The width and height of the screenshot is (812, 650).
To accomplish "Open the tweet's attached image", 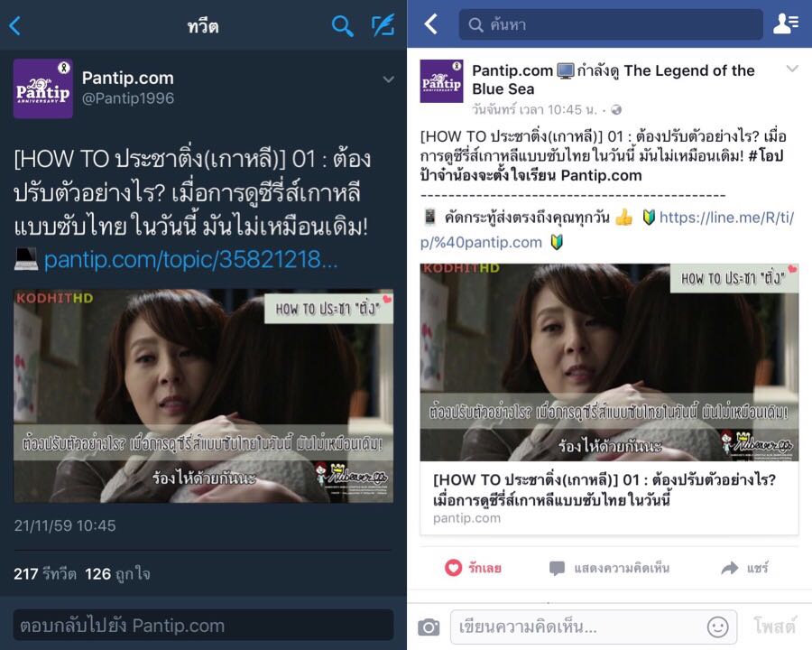I will [203, 396].
